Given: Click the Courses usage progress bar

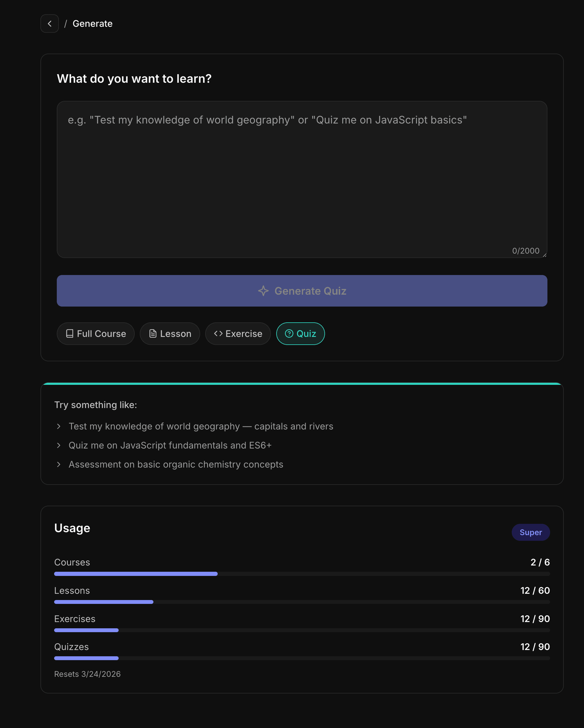Looking at the screenshot, I should [302, 574].
